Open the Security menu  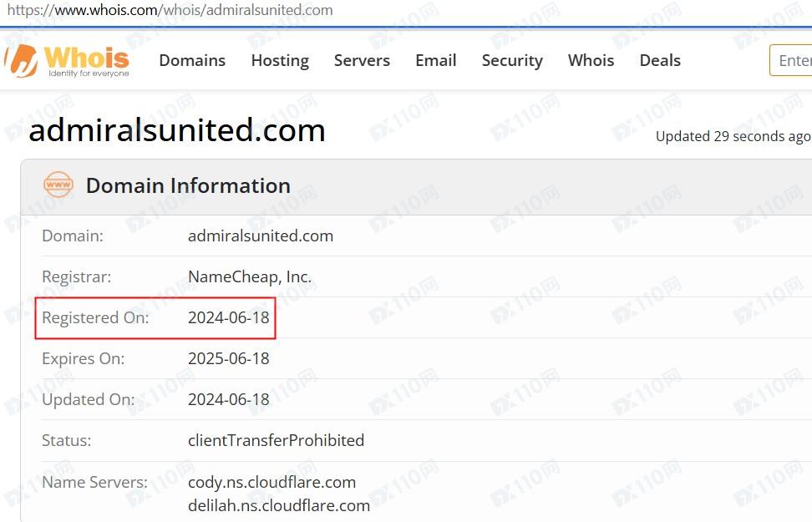tap(512, 61)
